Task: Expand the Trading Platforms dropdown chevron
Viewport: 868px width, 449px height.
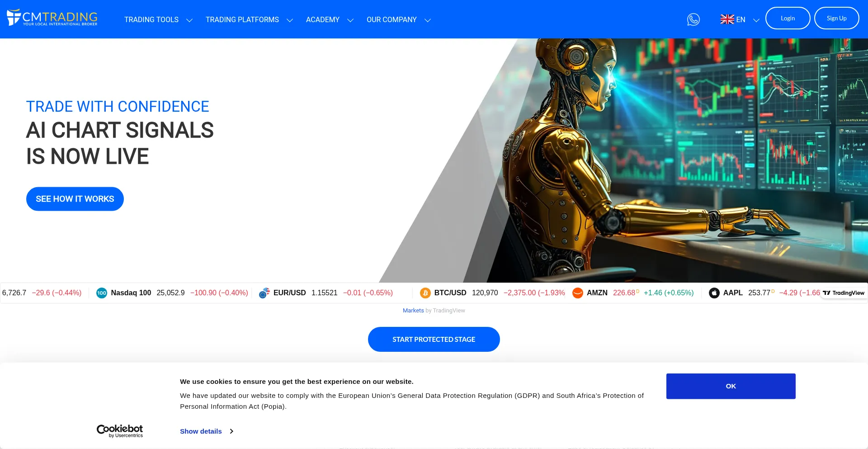Action: [x=290, y=20]
